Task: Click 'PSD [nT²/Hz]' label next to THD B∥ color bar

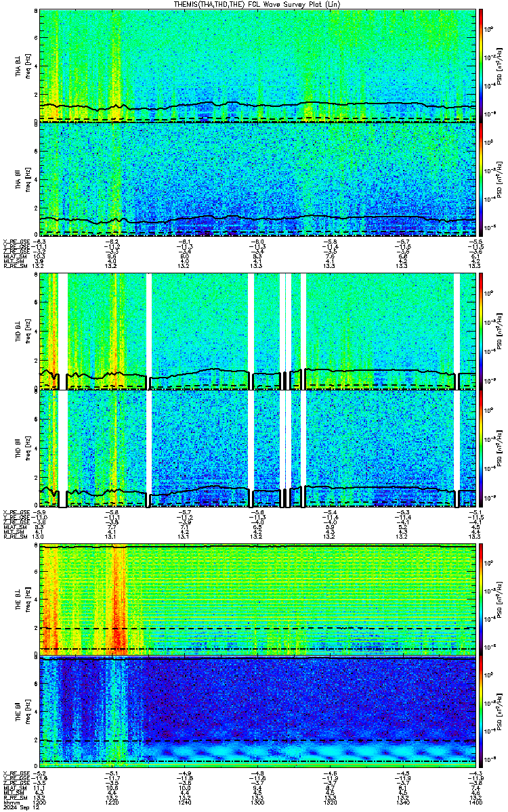Action: pos(499,448)
